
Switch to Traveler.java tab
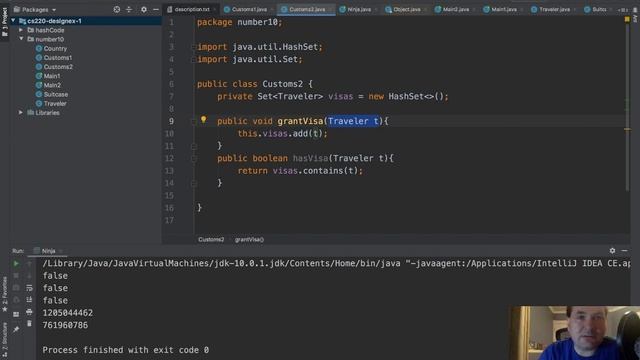(x=553, y=9)
